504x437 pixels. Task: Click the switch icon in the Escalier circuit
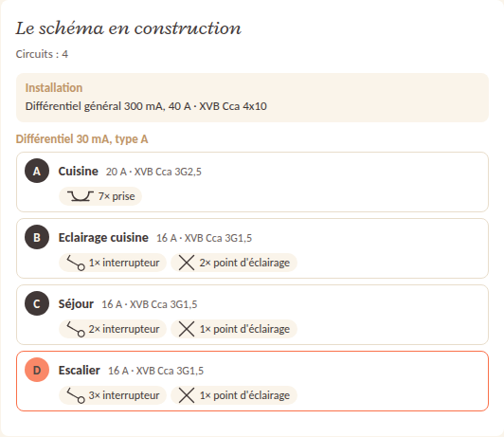pyautogui.click(x=76, y=395)
